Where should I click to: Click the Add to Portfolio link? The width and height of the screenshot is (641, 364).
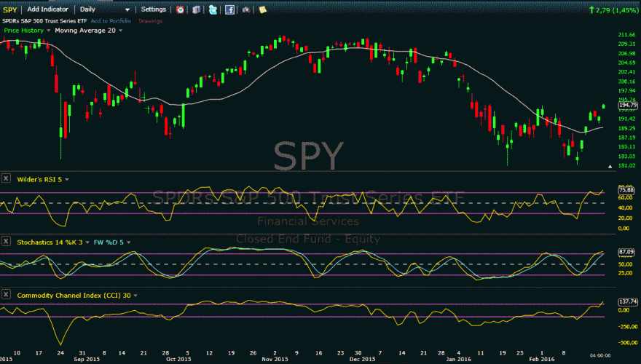pyautogui.click(x=111, y=21)
